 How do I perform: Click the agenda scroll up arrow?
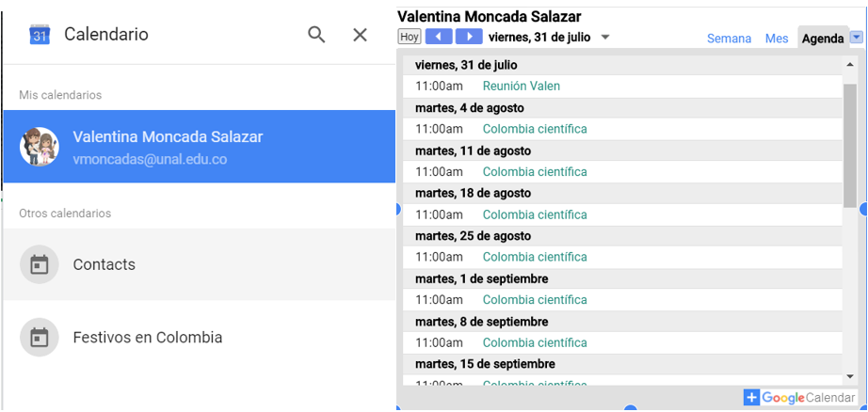coord(850,65)
